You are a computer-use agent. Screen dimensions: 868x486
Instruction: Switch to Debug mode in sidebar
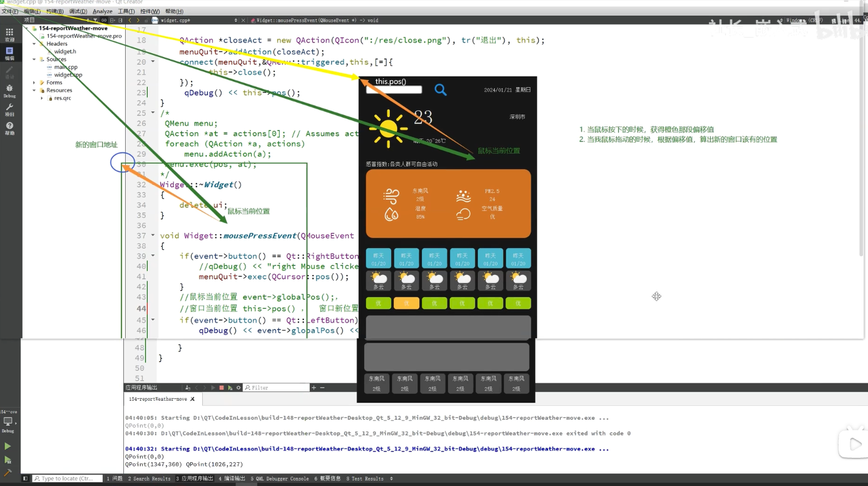pyautogui.click(x=9, y=91)
